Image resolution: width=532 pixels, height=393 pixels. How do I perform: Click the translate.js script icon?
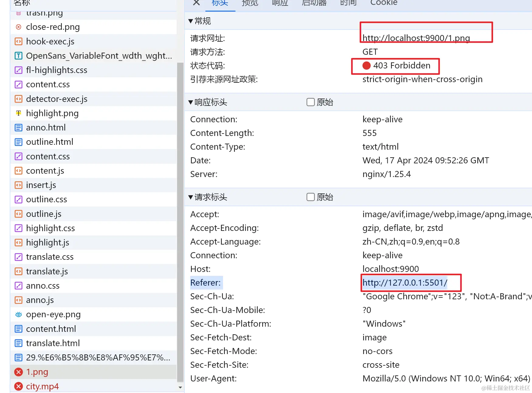(x=19, y=271)
